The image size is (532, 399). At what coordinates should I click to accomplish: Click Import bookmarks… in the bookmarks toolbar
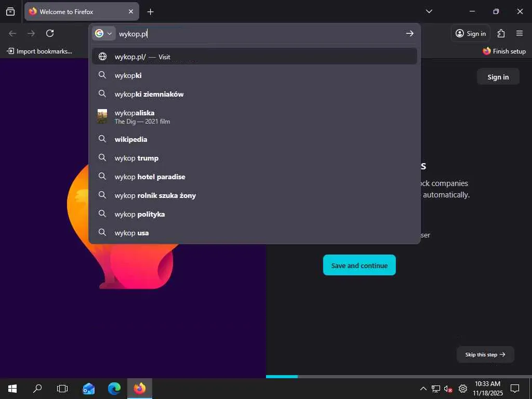click(x=39, y=51)
